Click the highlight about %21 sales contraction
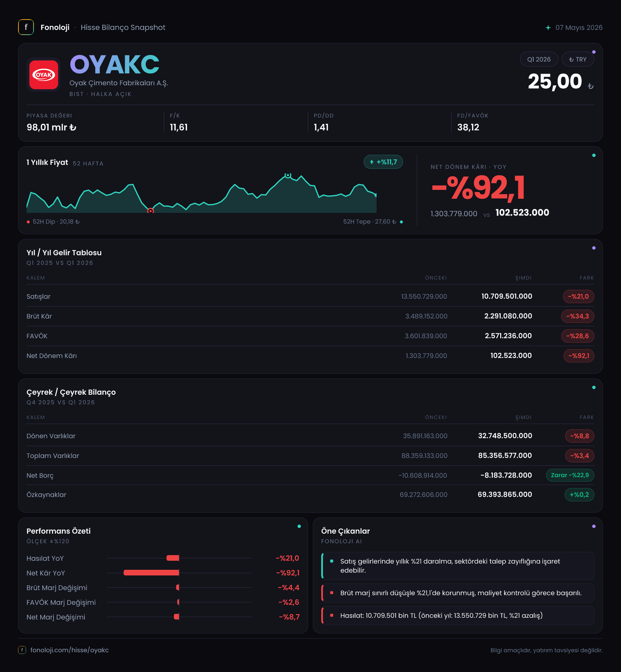The width and height of the screenshot is (621, 672). (458, 566)
